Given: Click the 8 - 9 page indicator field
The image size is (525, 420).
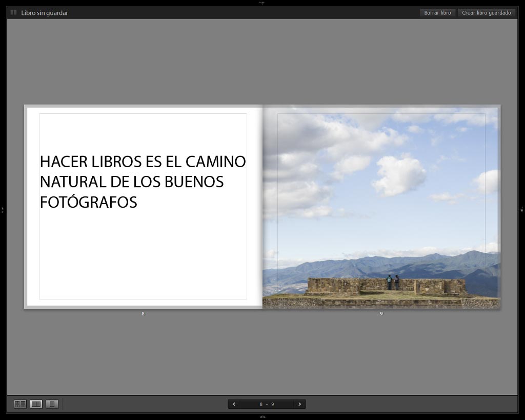Looking at the screenshot, I should click(267, 404).
